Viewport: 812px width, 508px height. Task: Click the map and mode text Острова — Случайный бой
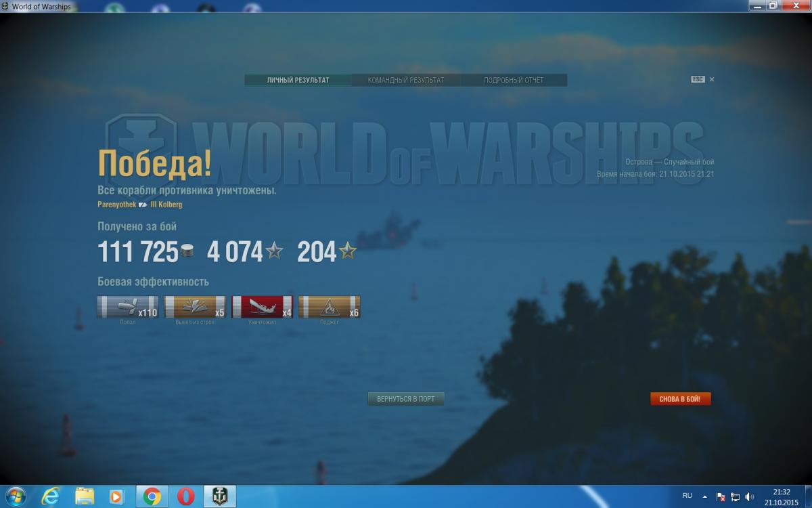pos(670,162)
